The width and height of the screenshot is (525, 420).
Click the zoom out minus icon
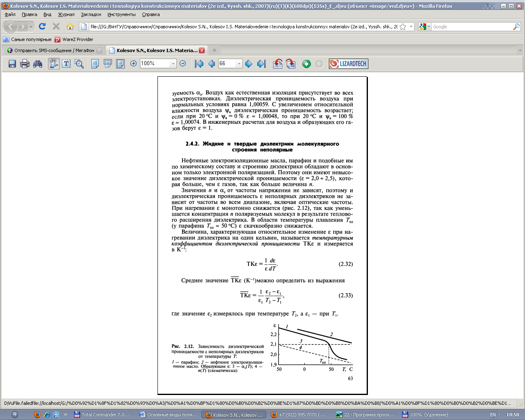(183, 64)
